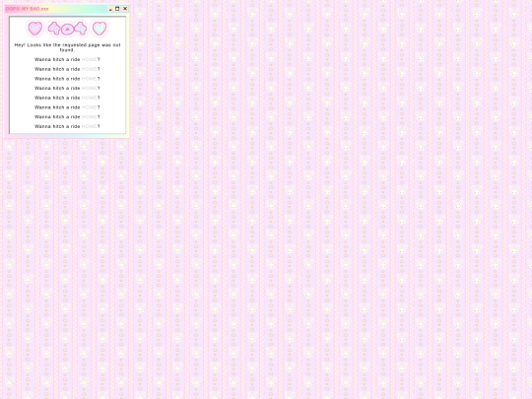Viewport: 532px width, 399px height.
Task: Click the 'requested page was not found' message
Action: [67, 47]
